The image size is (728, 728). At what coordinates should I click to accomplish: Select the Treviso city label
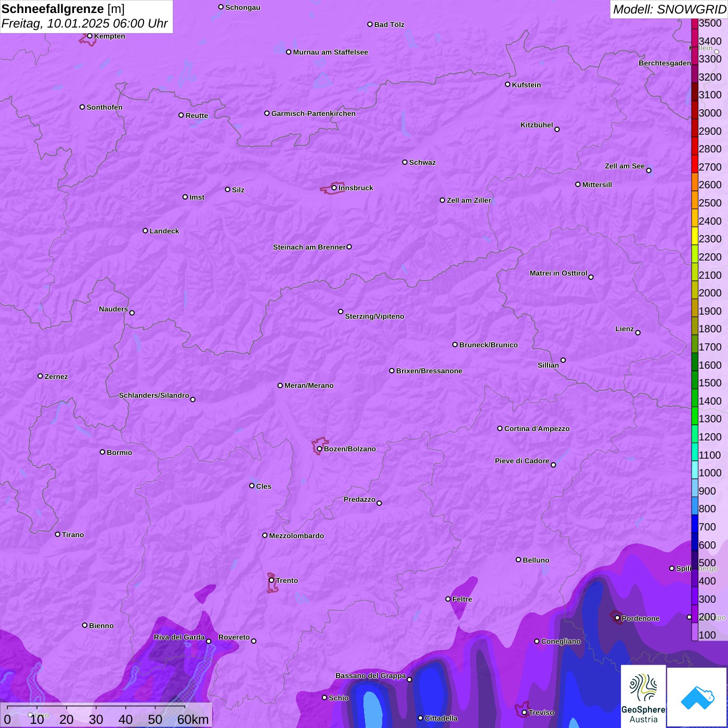[x=541, y=712]
